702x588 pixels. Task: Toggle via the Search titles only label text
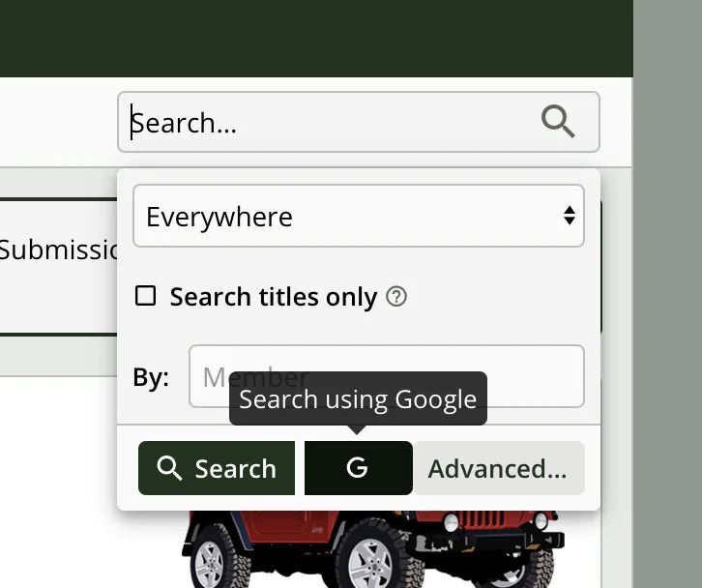tap(274, 297)
